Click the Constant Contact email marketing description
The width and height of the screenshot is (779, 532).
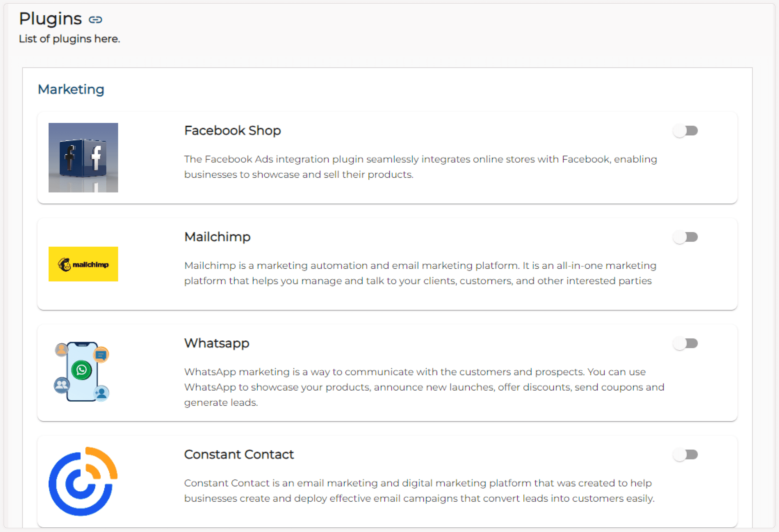(x=419, y=491)
